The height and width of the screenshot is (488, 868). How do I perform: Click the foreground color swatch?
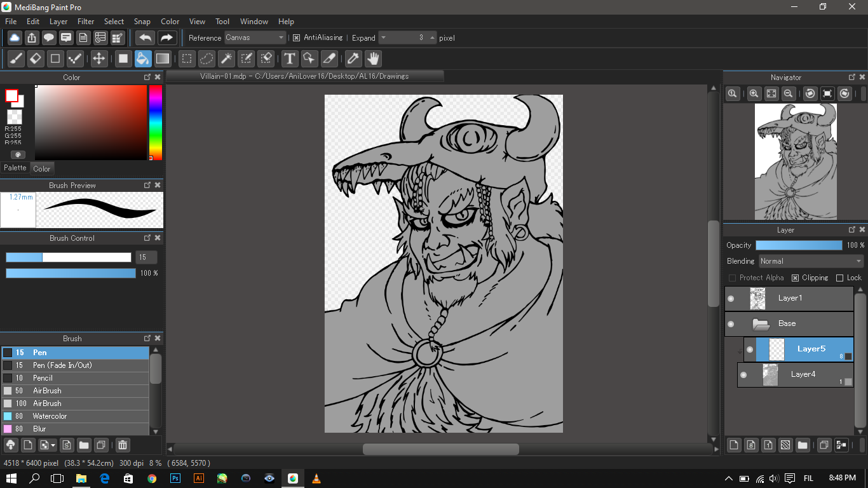11,96
